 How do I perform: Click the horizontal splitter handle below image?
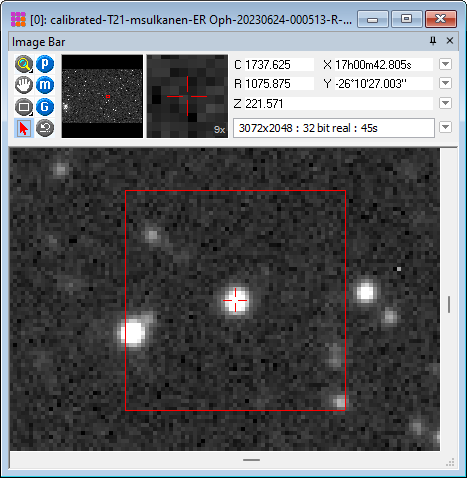coord(251,460)
